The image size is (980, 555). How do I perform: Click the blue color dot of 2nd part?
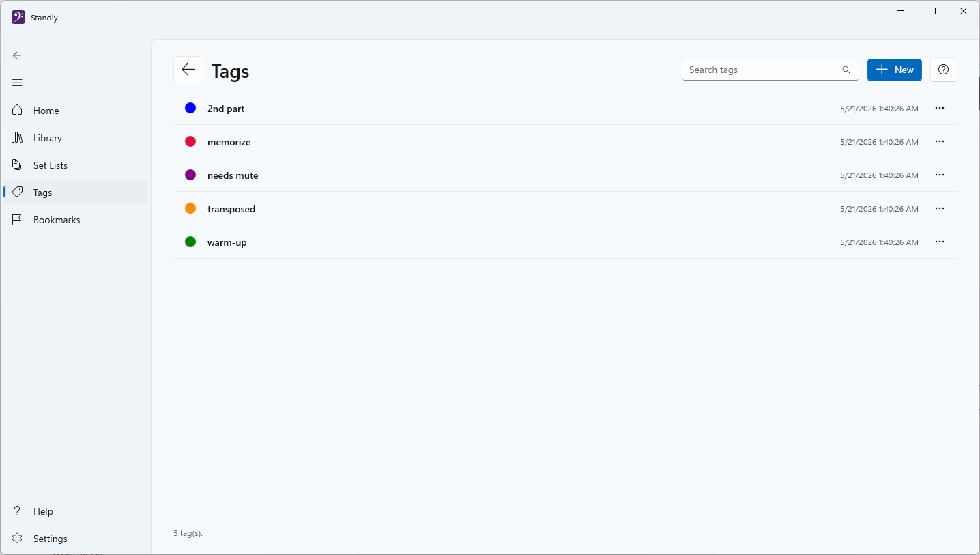[x=190, y=108]
